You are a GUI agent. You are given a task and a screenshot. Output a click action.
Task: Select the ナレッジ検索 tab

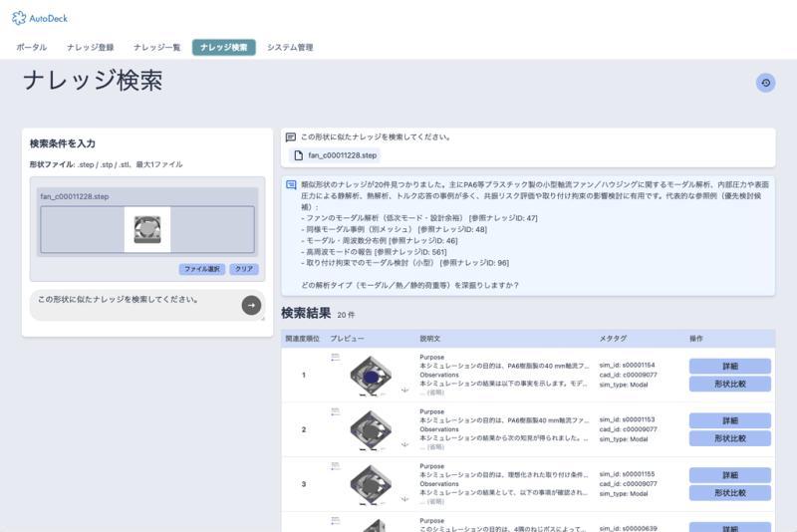(223, 47)
